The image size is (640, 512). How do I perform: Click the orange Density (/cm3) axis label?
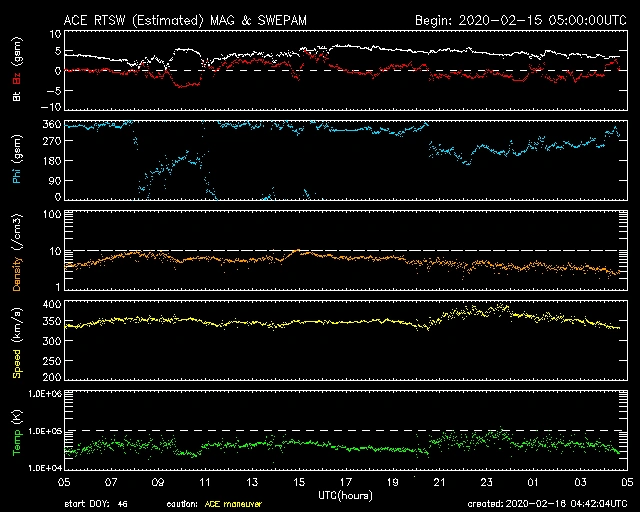click(x=17, y=252)
